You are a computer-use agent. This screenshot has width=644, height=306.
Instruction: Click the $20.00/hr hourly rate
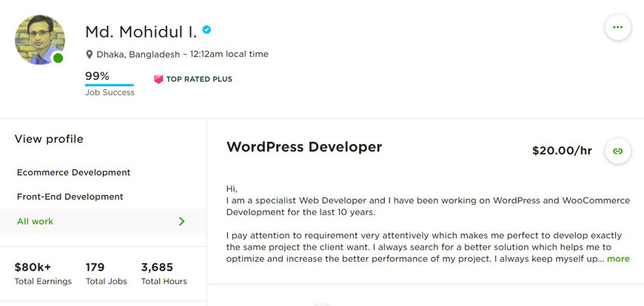[562, 151]
